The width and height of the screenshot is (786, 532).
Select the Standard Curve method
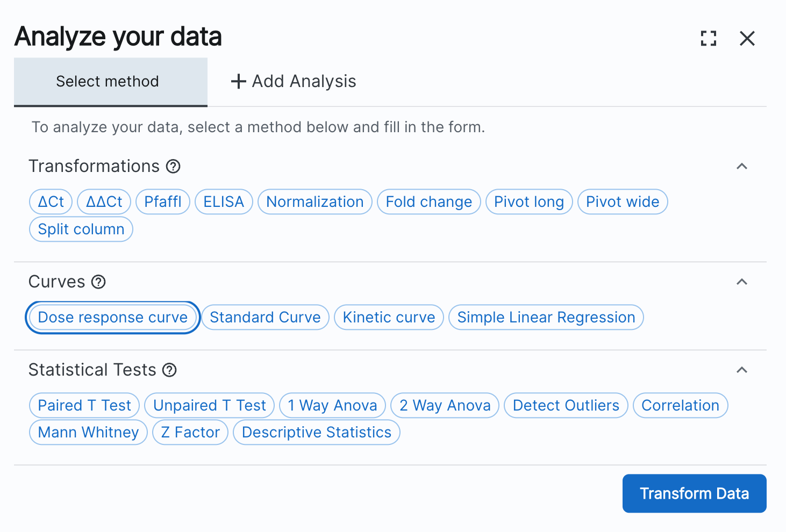[265, 317]
